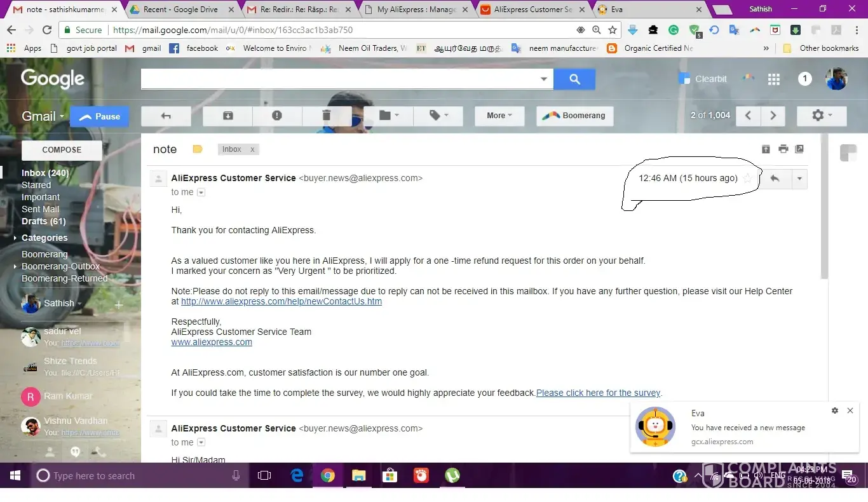
Task: Open the Important folder
Action: [41, 197]
